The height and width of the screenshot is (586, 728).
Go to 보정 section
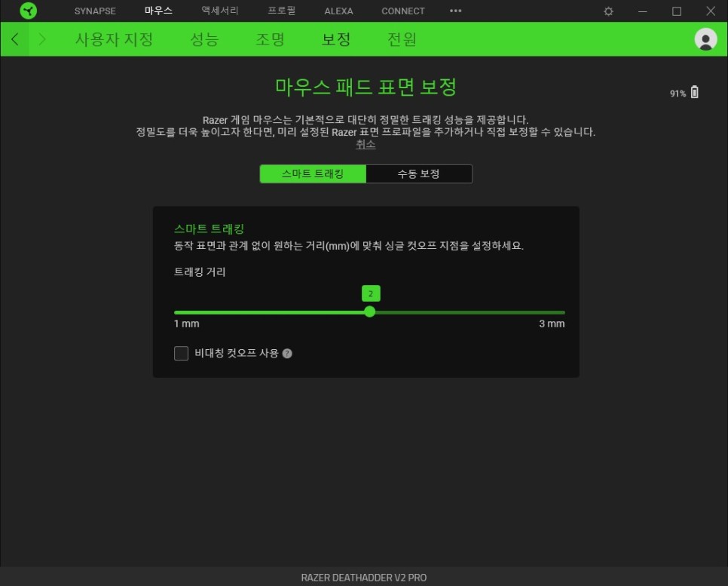pyautogui.click(x=336, y=39)
